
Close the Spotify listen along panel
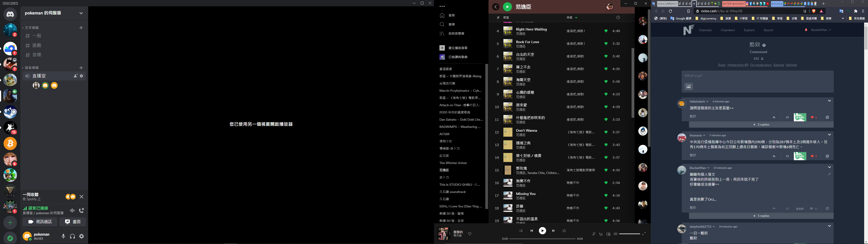82,197
